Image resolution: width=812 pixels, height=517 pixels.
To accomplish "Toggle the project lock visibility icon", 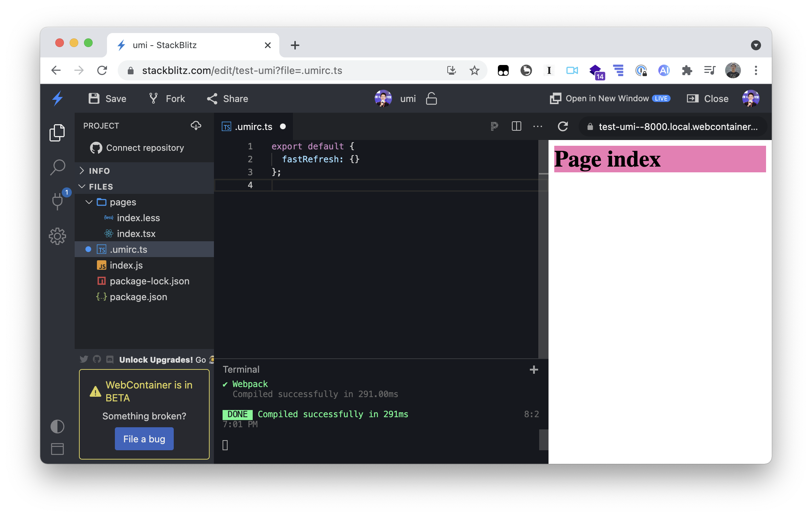I will tap(431, 99).
